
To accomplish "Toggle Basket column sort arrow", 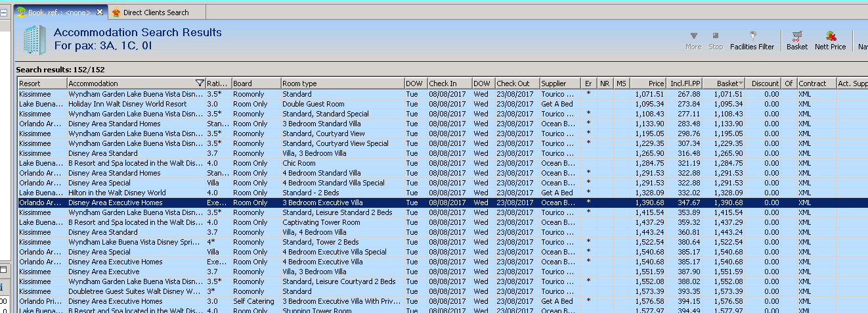I will coord(741,84).
